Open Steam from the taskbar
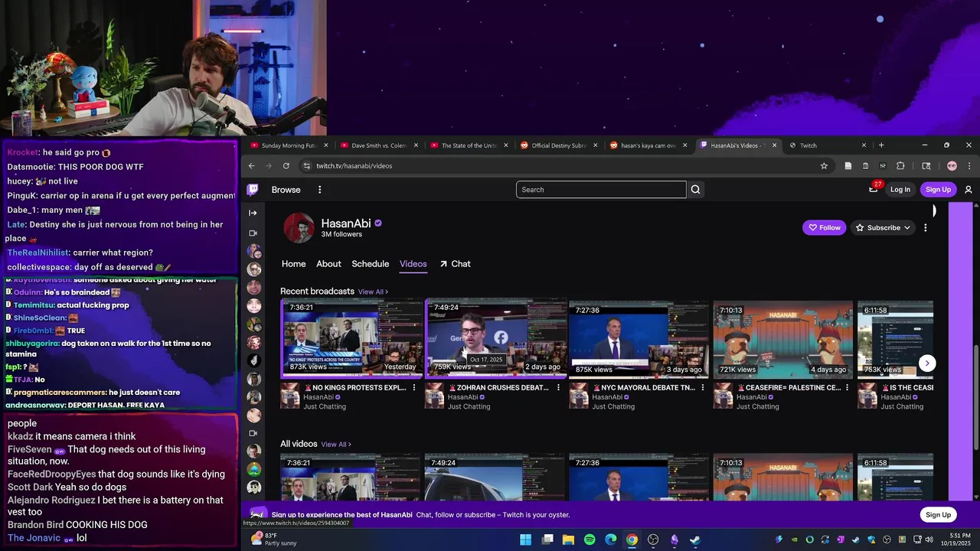Image resolution: width=980 pixels, height=551 pixels. [695, 540]
